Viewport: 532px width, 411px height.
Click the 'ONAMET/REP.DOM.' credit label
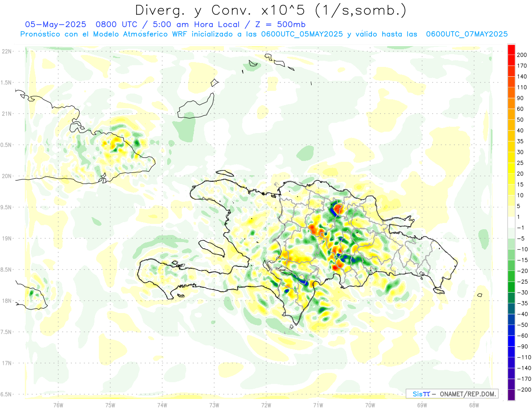468,394
